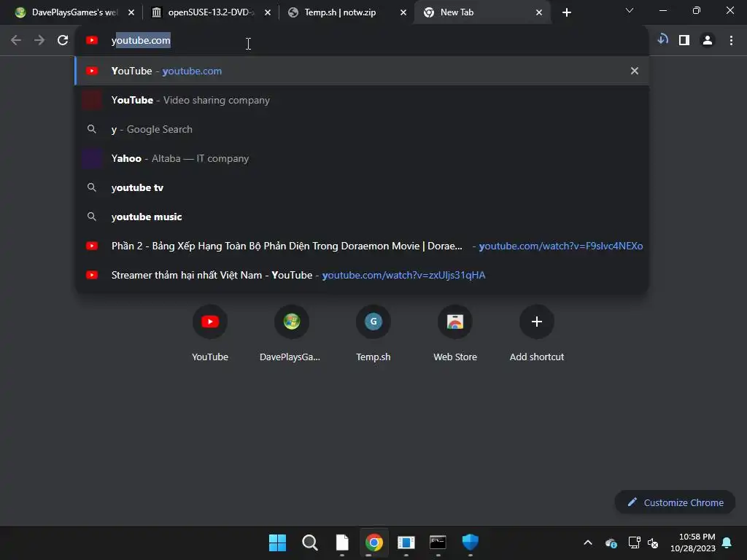Go back with the back arrow
Image resolution: width=747 pixels, height=560 pixels.
click(16, 40)
